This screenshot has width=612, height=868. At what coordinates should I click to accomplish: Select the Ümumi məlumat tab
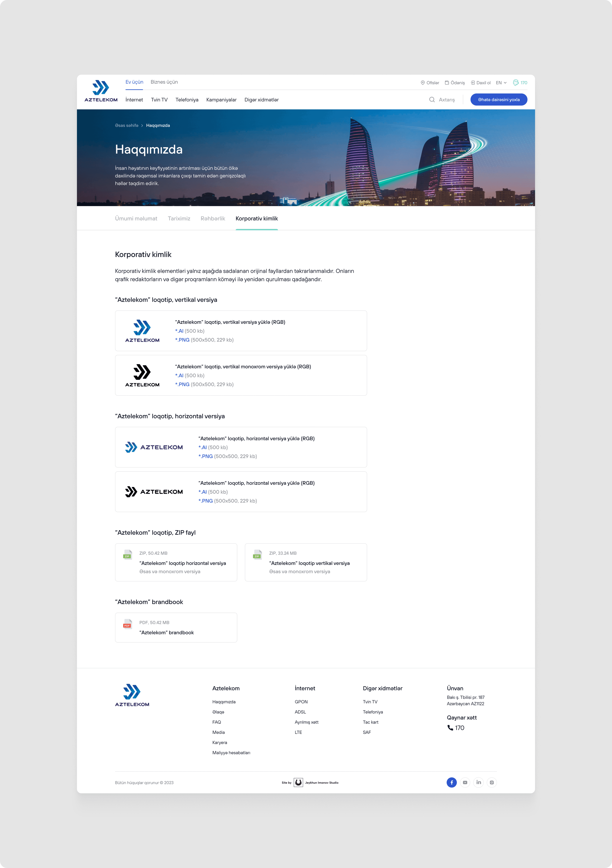click(136, 218)
